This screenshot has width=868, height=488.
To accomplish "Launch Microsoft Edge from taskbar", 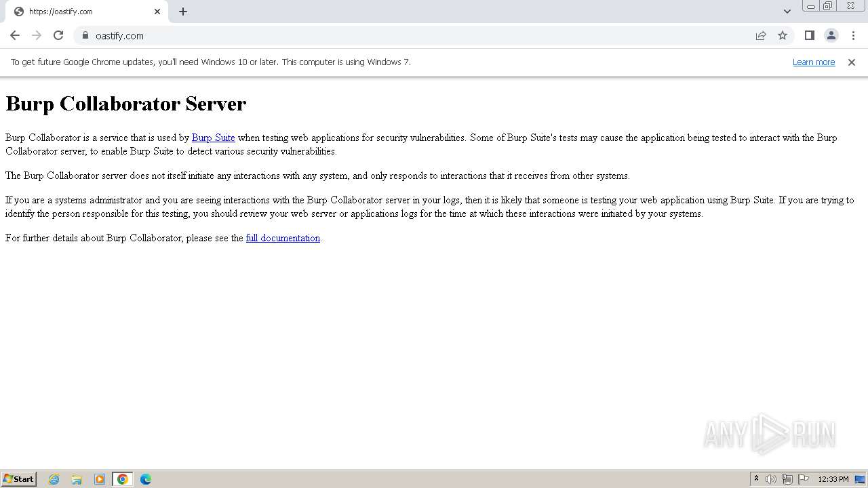I will (146, 479).
